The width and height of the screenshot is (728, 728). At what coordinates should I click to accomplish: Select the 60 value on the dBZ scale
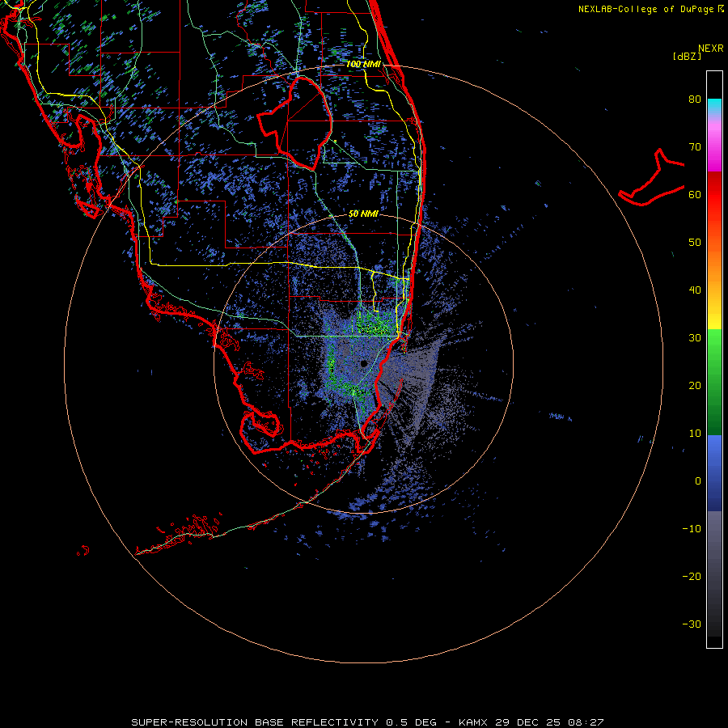695,194
